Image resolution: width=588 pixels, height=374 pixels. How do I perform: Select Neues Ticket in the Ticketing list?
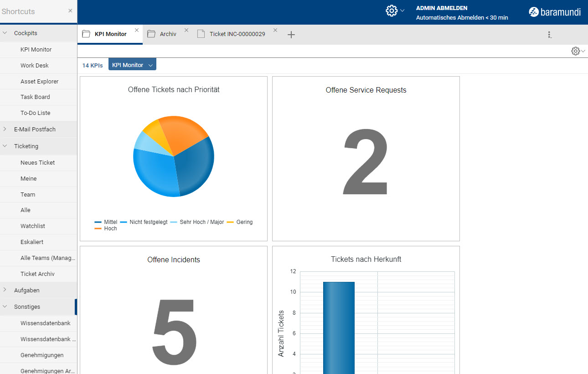[37, 162]
